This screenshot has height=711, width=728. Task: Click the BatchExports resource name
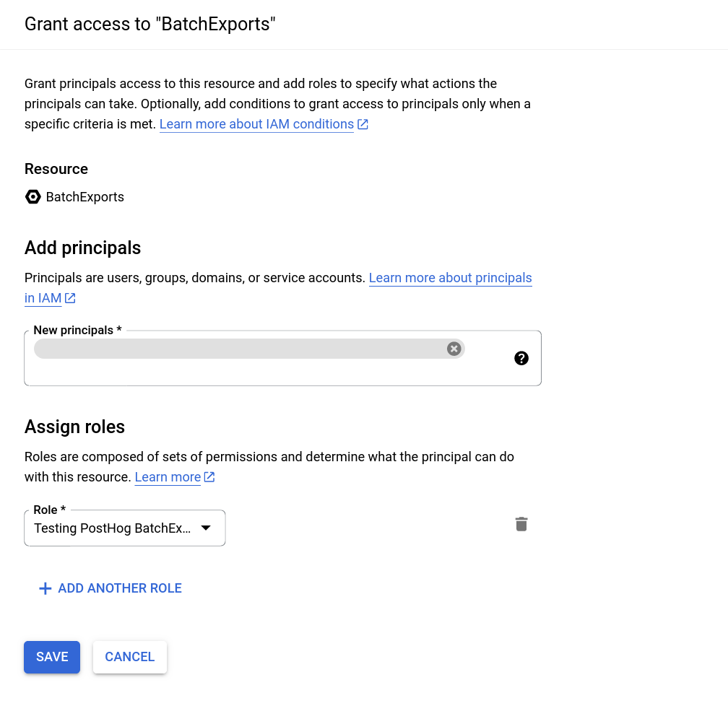pyautogui.click(x=84, y=196)
